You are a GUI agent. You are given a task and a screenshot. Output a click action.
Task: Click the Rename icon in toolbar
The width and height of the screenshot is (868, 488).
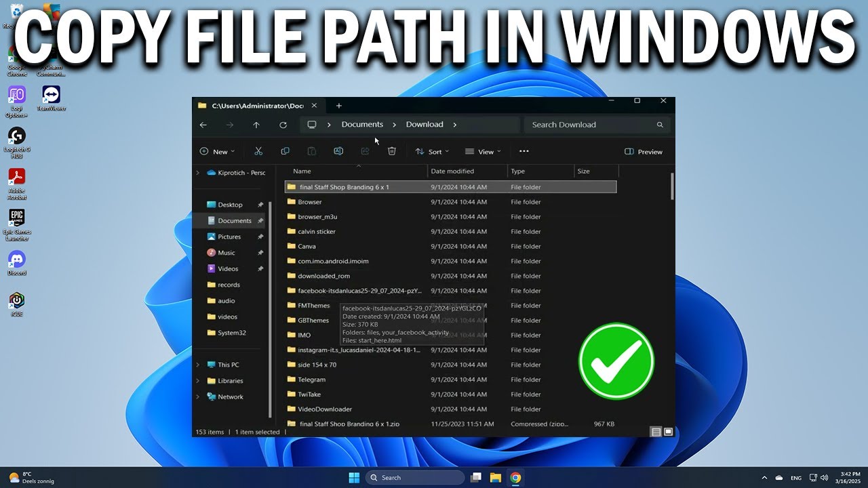coord(338,151)
